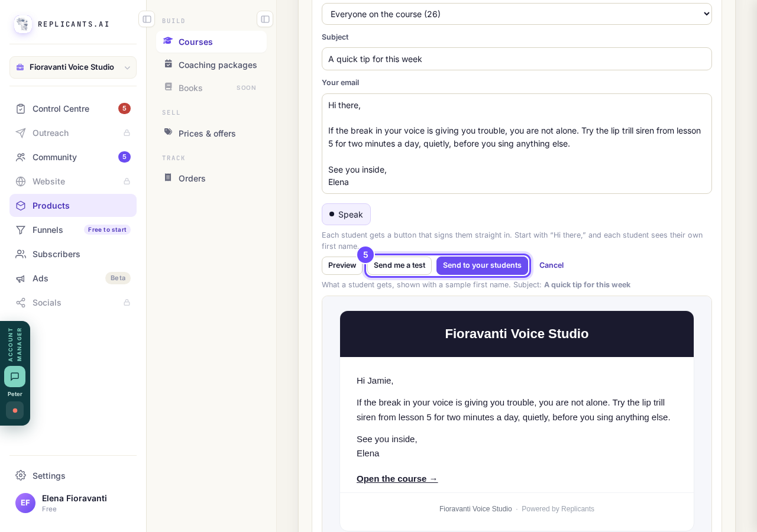
Task: Select Products in the sidebar
Action: [x=73, y=206]
